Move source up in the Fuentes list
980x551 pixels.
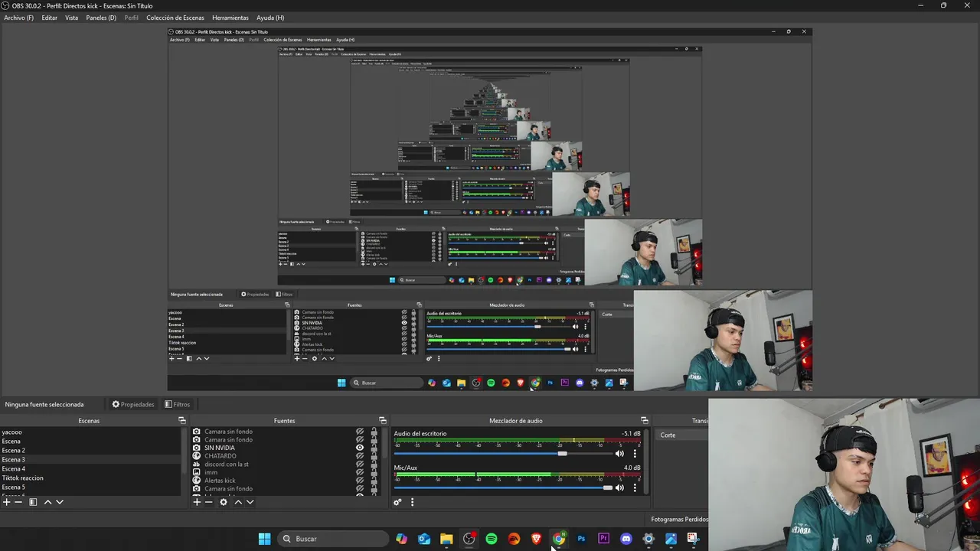click(238, 502)
